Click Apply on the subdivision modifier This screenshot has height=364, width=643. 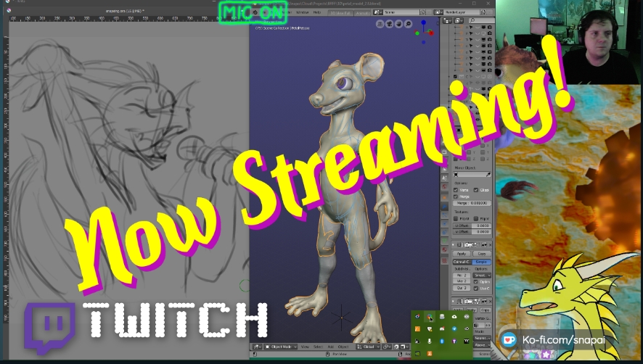pyautogui.click(x=462, y=253)
